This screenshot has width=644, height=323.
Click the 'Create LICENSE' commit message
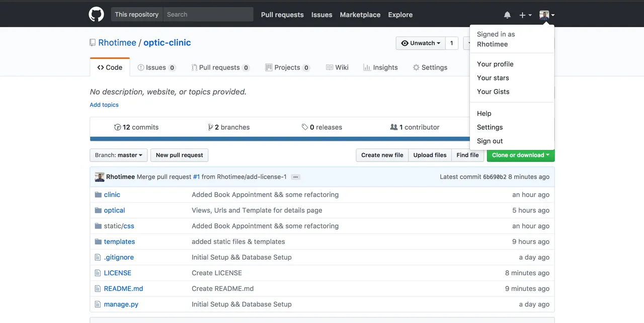[x=217, y=273]
